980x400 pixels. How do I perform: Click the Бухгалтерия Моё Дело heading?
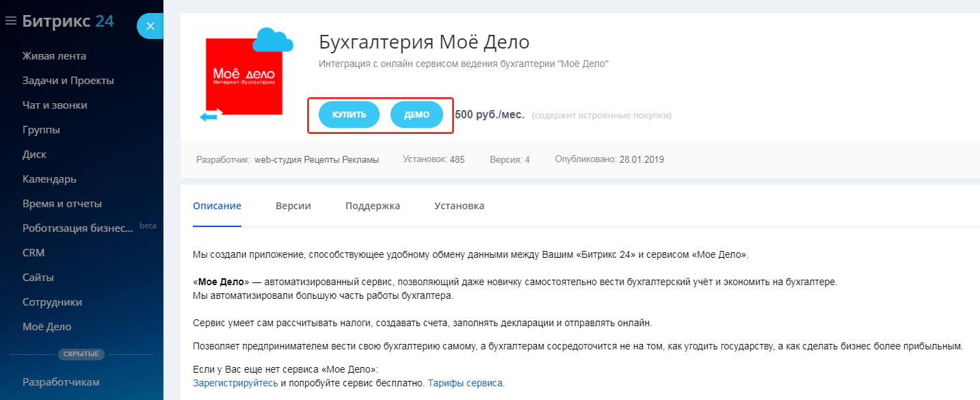click(425, 42)
